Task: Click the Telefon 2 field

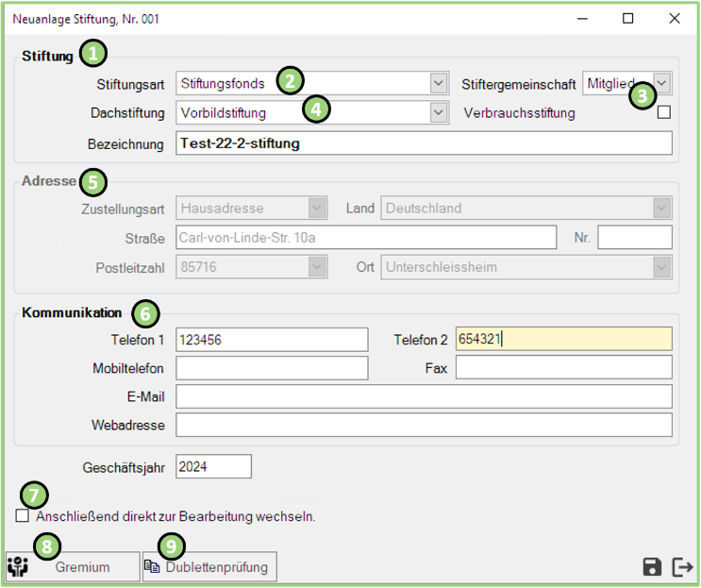Action: pos(563,340)
